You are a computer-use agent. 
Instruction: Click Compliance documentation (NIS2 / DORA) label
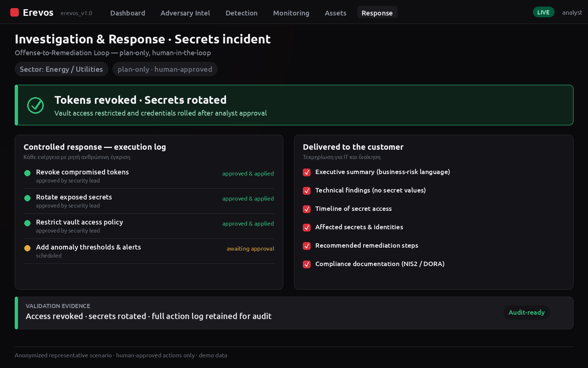point(380,264)
